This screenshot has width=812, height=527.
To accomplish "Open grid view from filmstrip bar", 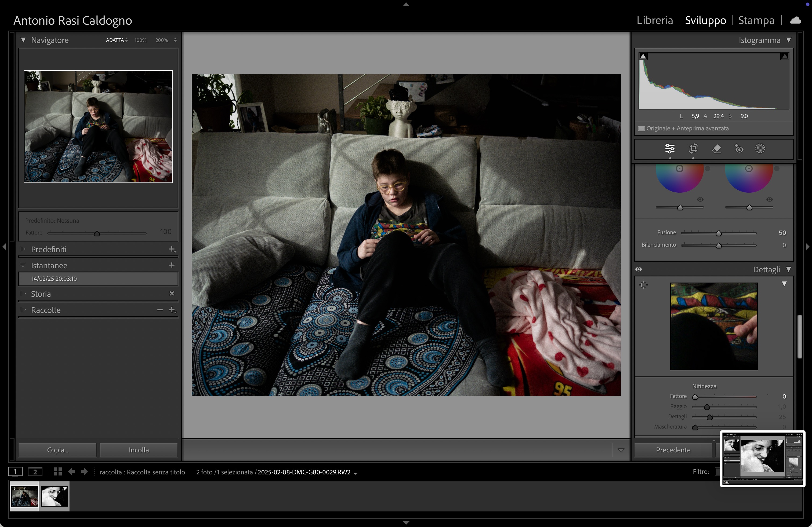I will point(58,472).
